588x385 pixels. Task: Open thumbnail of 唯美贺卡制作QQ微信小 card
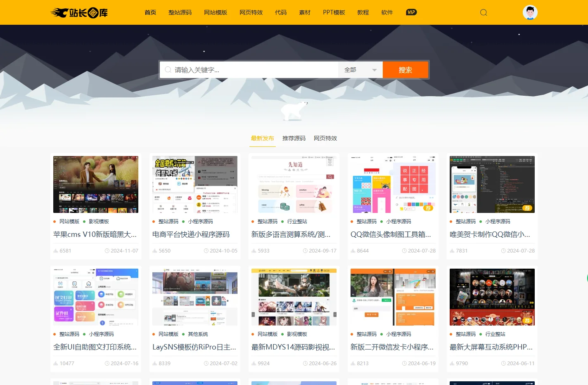point(492,184)
